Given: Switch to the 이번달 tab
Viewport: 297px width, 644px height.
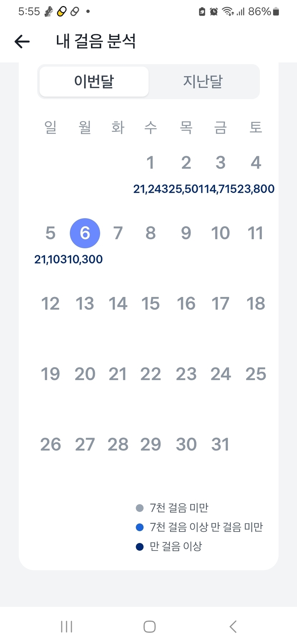Looking at the screenshot, I should 94,82.
